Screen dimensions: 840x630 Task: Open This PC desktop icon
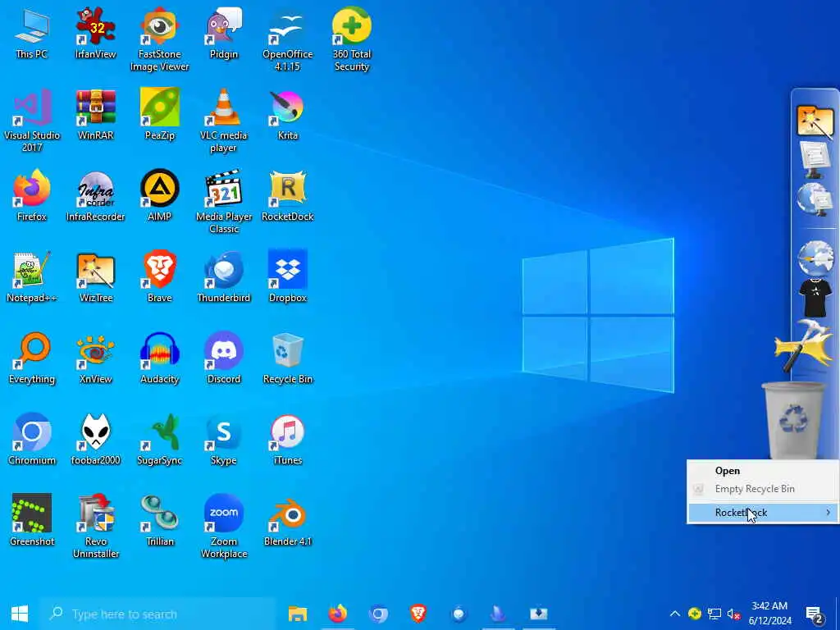32,33
